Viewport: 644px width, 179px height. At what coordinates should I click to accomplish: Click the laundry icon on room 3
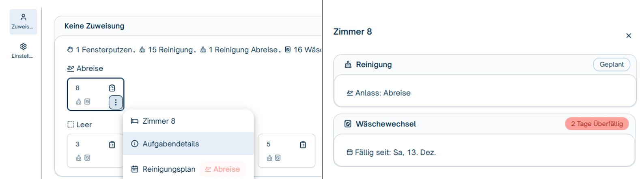point(87,158)
